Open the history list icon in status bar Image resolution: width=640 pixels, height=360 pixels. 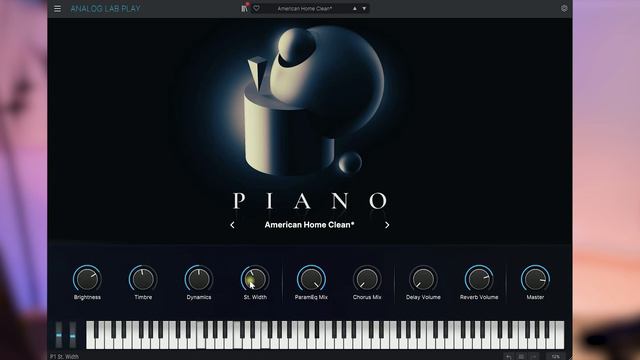(x=521, y=356)
